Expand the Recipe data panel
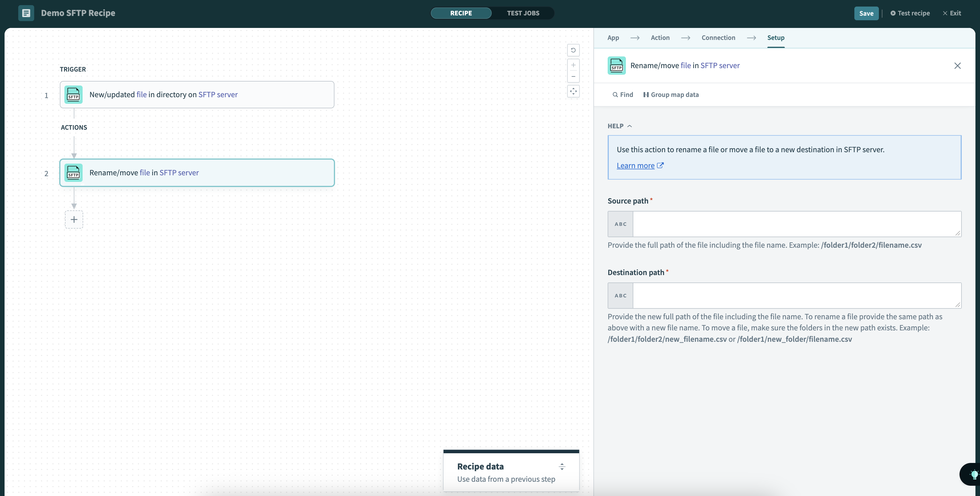The height and width of the screenshot is (496, 980). [562, 467]
